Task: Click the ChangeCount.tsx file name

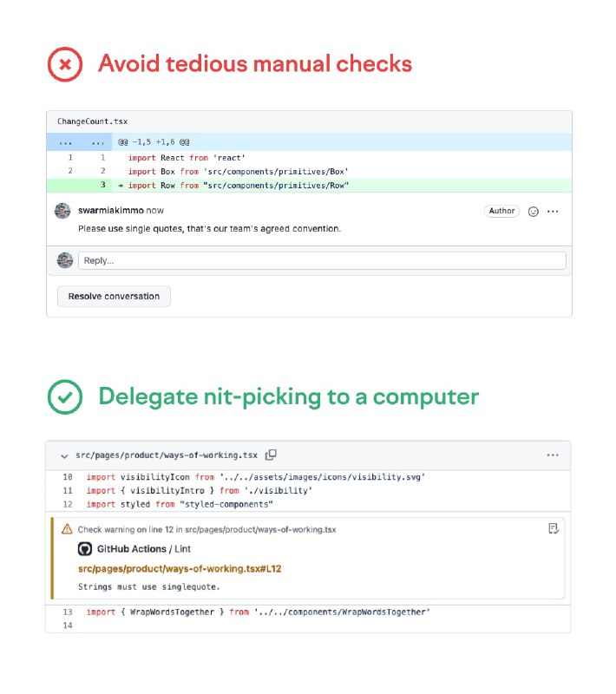Action: coord(92,121)
